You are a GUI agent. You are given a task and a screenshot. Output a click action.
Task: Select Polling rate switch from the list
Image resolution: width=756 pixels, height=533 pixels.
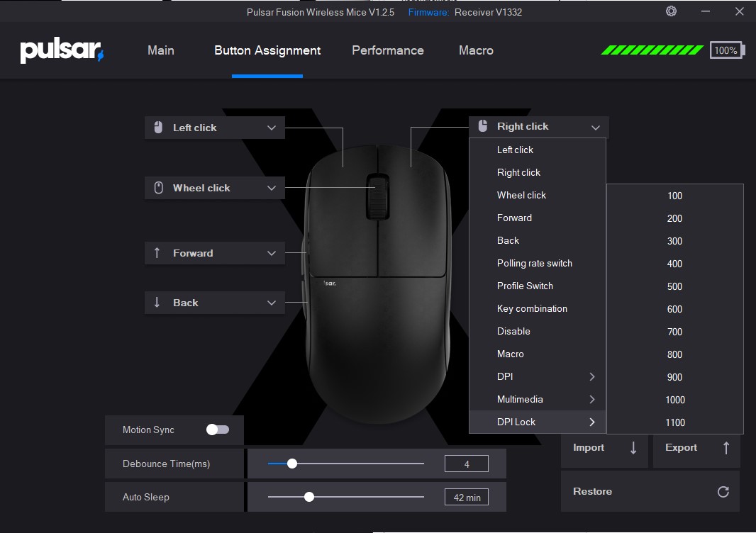(x=534, y=263)
